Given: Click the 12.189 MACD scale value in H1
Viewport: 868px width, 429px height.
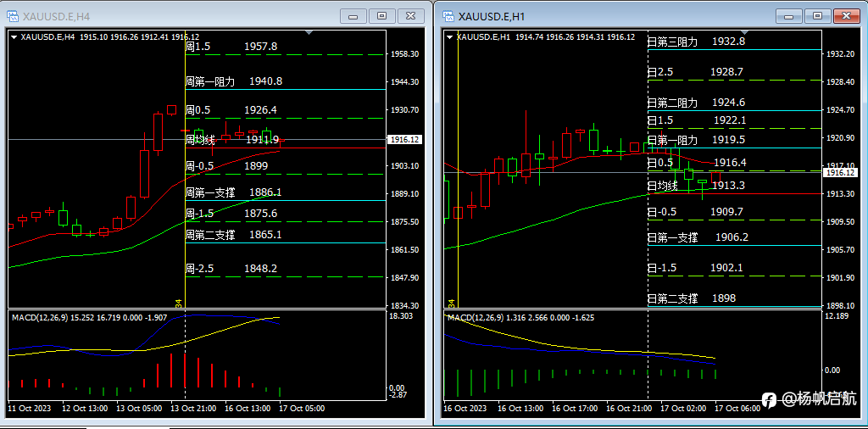Looking at the screenshot, I should click(x=837, y=315).
